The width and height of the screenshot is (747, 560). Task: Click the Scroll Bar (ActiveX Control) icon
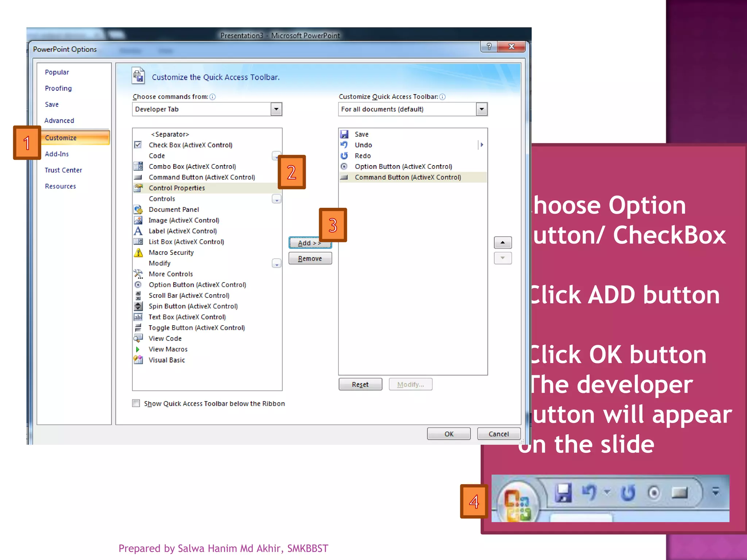(x=138, y=295)
